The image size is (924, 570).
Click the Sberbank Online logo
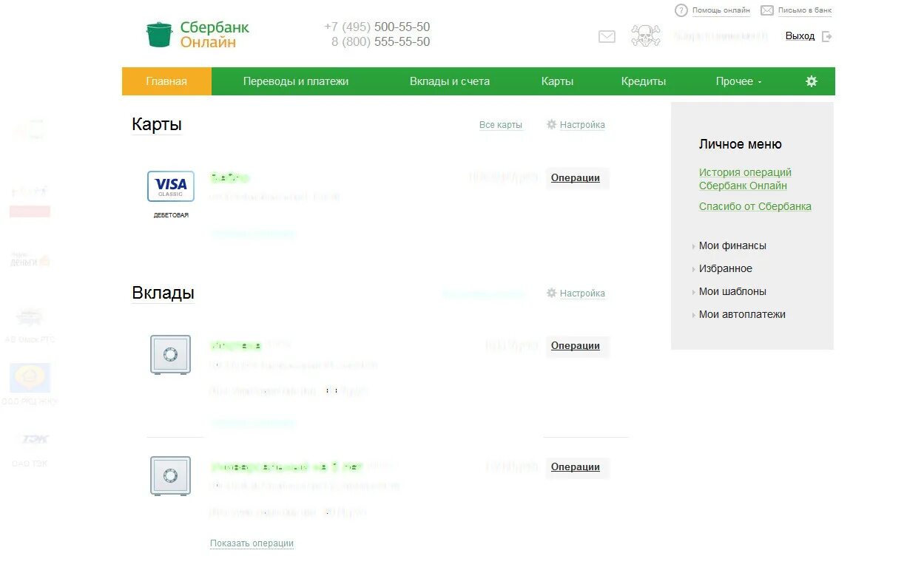198,35
